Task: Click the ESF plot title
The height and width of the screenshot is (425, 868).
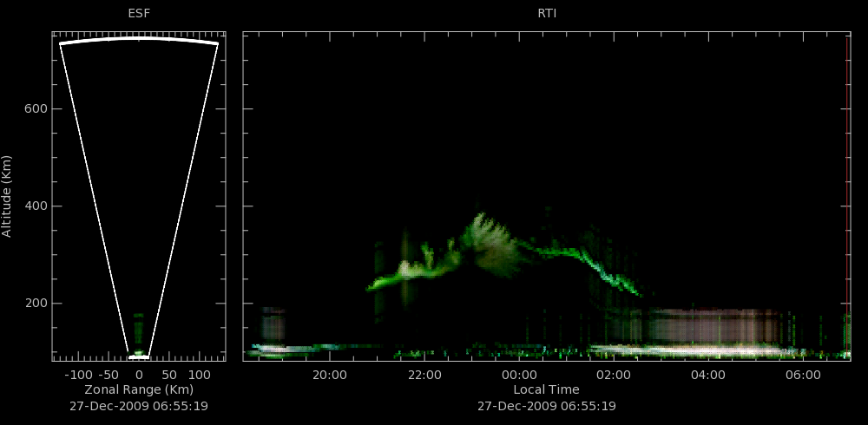Action: coord(139,14)
